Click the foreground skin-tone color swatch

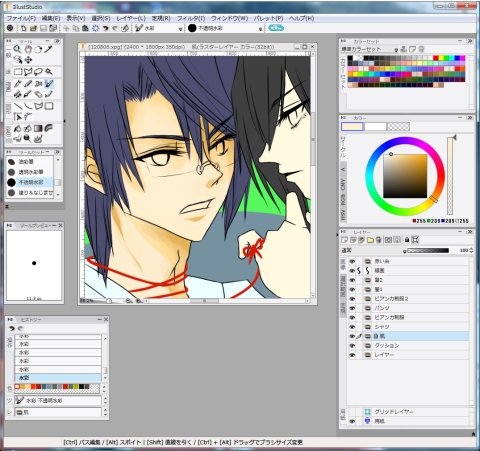coord(352,127)
